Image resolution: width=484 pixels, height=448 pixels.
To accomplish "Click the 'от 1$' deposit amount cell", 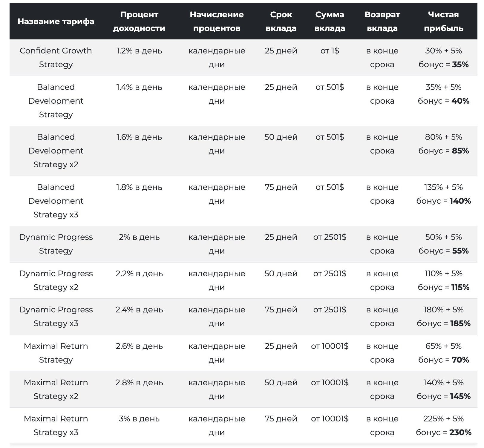I will point(330,51).
